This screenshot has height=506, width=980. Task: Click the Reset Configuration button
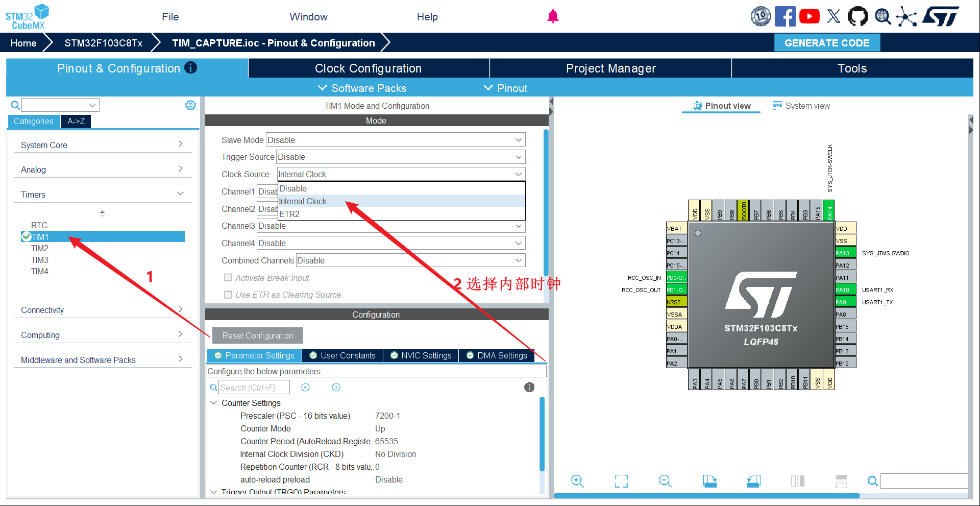tap(257, 335)
